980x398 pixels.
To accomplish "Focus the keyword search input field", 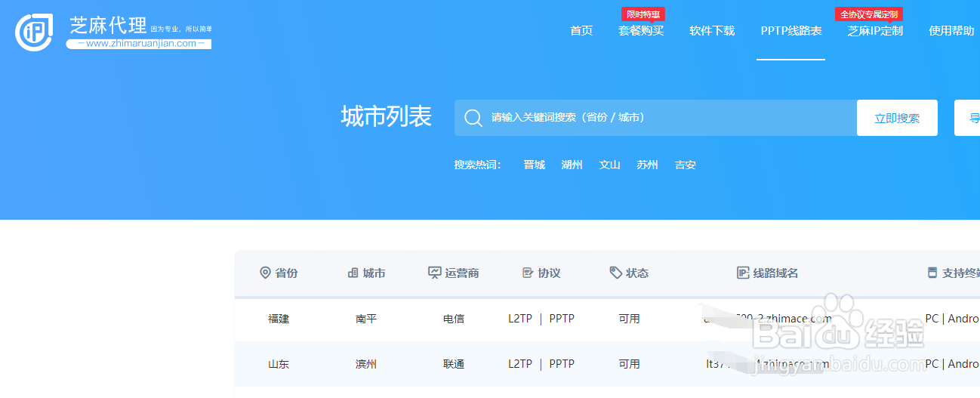I will click(x=655, y=118).
